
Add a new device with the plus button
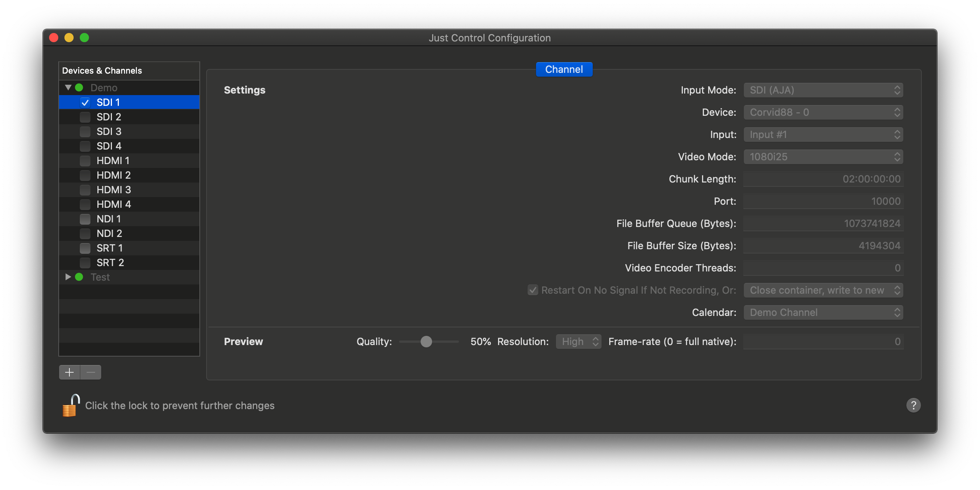[x=69, y=372]
